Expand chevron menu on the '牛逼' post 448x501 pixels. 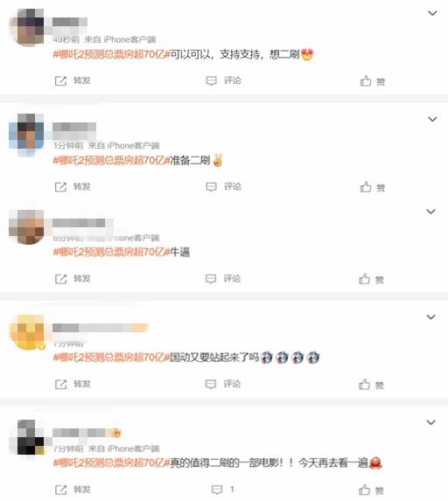[x=431, y=212]
